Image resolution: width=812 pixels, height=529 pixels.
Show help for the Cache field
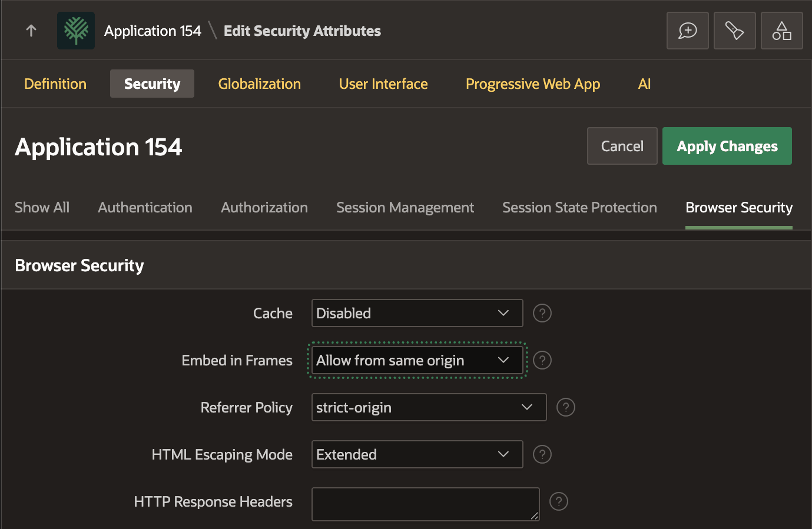(542, 313)
